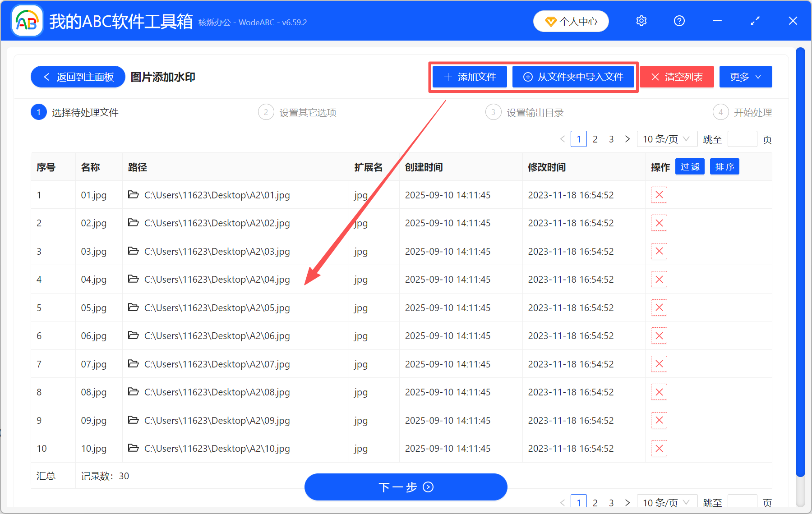This screenshot has width=812, height=514.
Task: Open folder icon for 02.jpg path
Action: coord(133,222)
